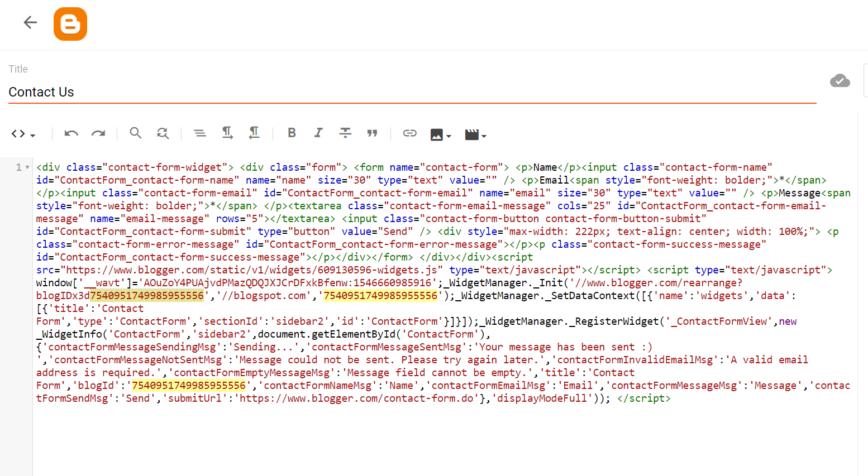This screenshot has width=868, height=476.
Task: Undo the last edit
Action: 71,133
